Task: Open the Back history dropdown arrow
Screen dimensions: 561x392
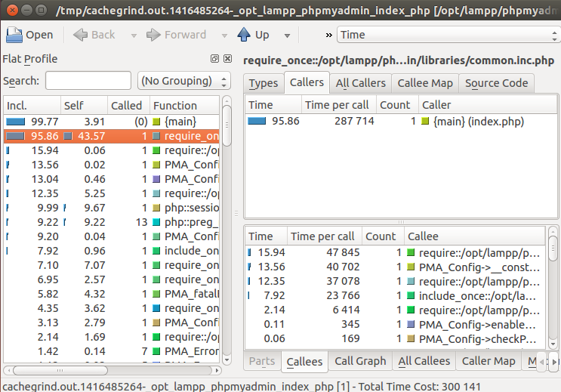Action: coord(134,35)
